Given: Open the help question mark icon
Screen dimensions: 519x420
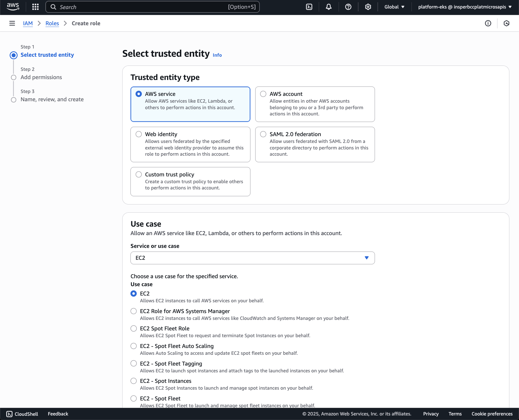Looking at the screenshot, I should coord(348,7).
